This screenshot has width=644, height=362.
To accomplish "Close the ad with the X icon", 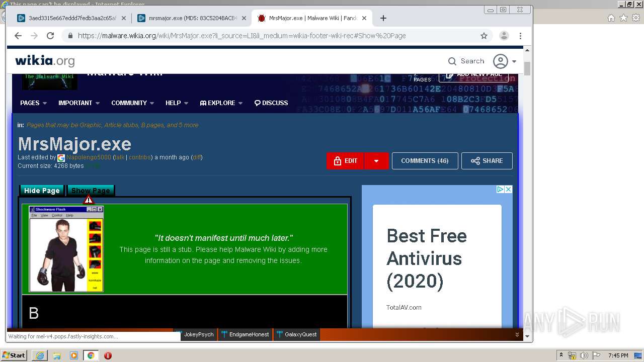I will click(x=508, y=190).
